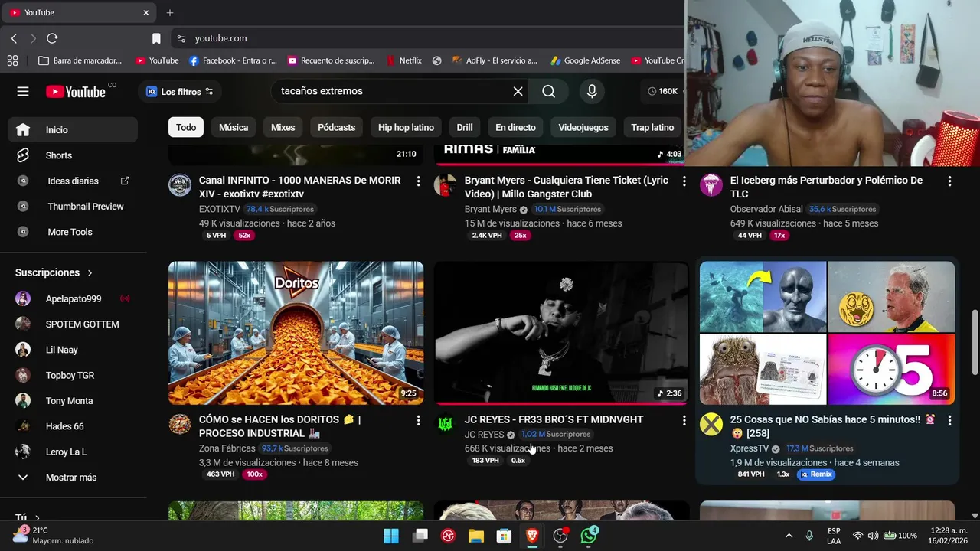Open Ideas diarias tool
The width and height of the screenshot is (980, 551).
pos(73,181)
